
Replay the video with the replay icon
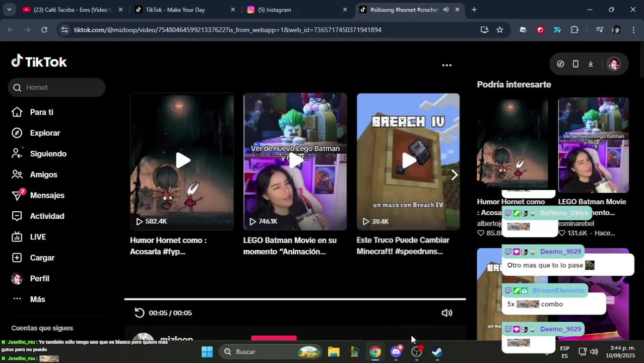pos(140,313)
